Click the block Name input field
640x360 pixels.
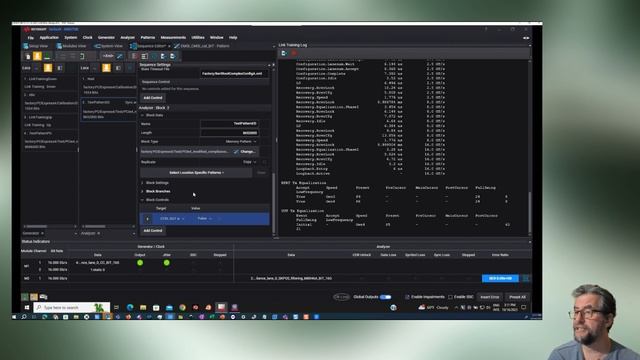pyautogui.click(x=229, y=124)
